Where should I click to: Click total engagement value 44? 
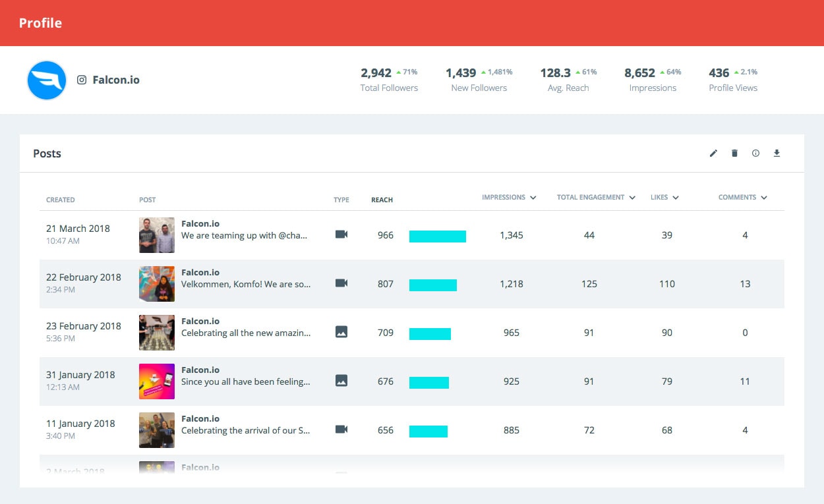(x=589, y=235)
